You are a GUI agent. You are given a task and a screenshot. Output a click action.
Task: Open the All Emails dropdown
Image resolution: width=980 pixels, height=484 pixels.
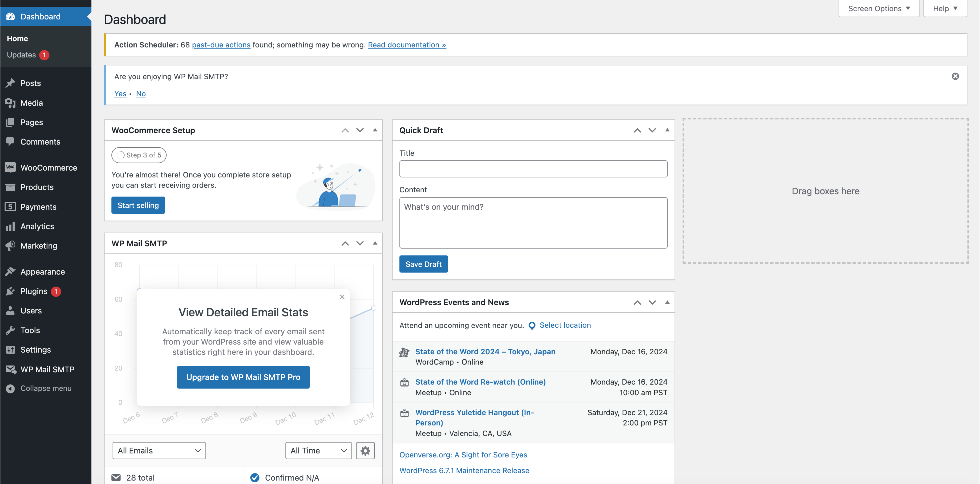159,451
